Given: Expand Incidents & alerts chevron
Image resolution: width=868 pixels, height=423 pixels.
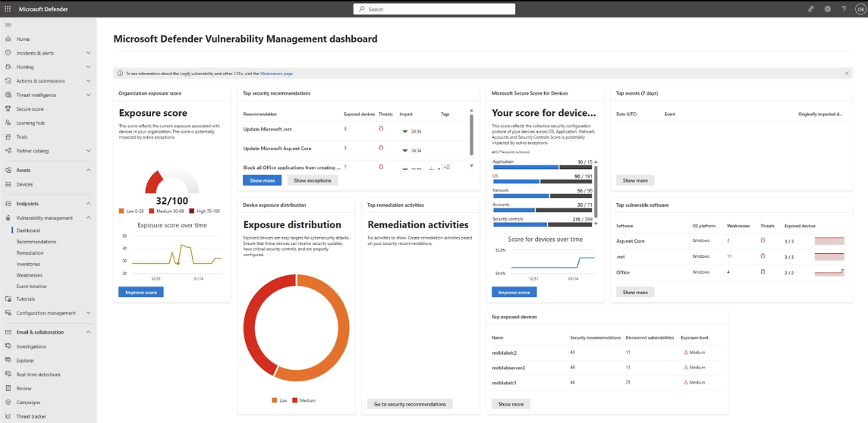Looking at the screenshot, I should (x=89, y=52).
